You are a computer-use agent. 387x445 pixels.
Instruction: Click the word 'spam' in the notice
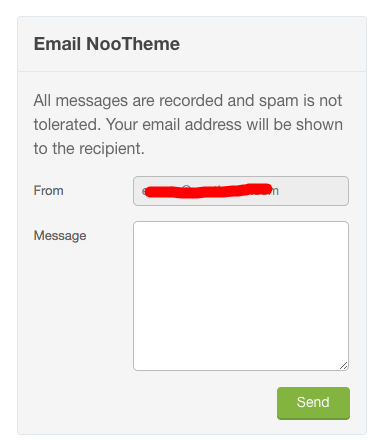click(279, 101)
